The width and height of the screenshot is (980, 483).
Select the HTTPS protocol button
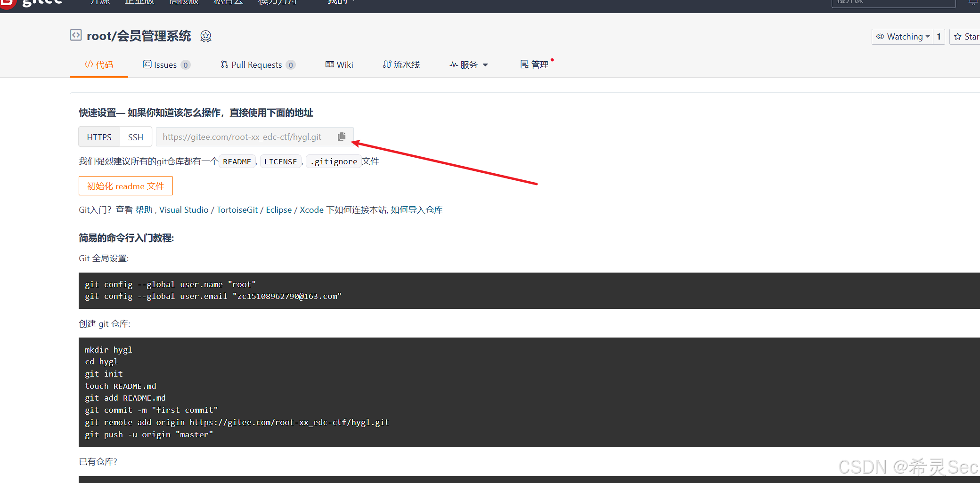(99, 137)
